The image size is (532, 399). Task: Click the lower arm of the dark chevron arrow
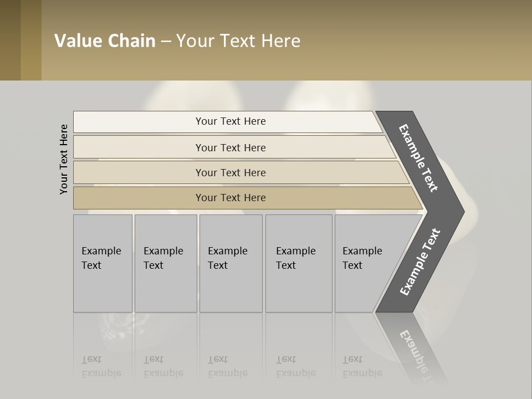(420, 262)
